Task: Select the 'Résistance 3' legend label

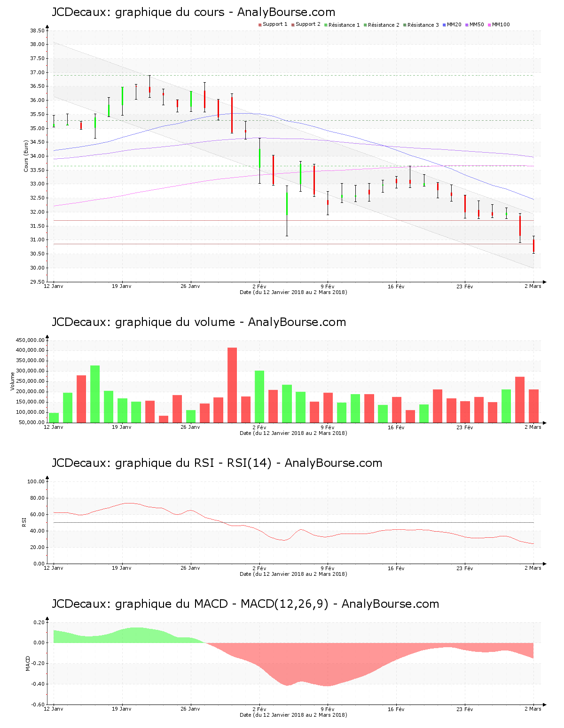Action: tap(423, 25)
